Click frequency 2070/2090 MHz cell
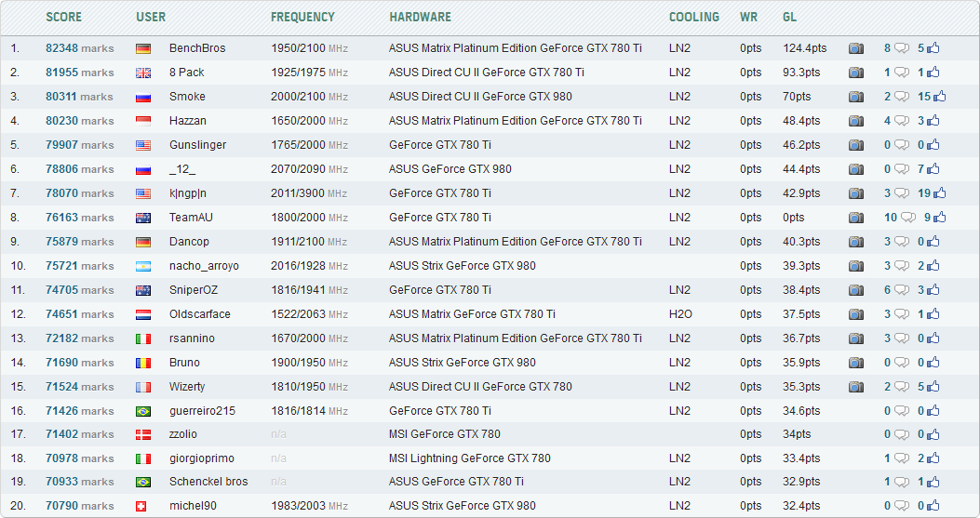 tap(309, 169)
